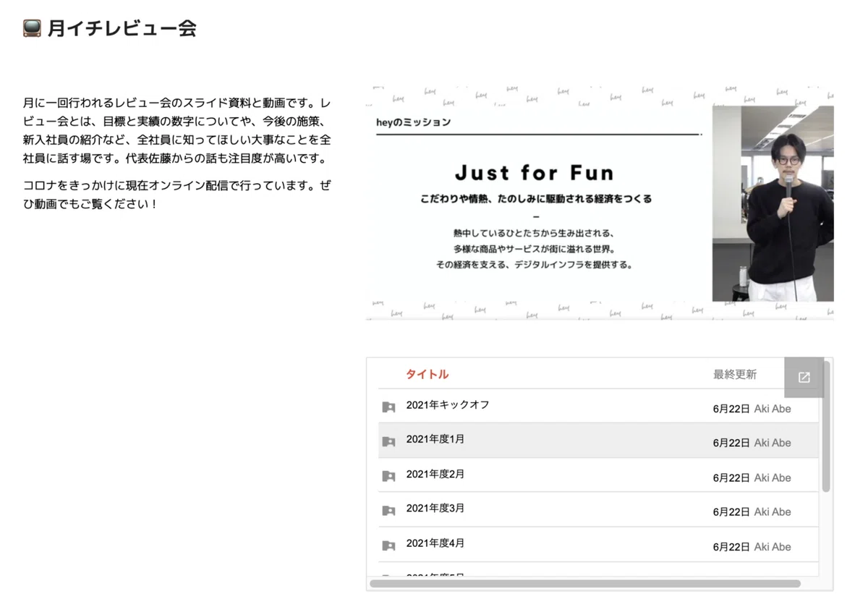Click 6月22日 Aki Abe in 2021年キックオフ row
This screenshot has width=868, height=607.
tap(752, 409)
